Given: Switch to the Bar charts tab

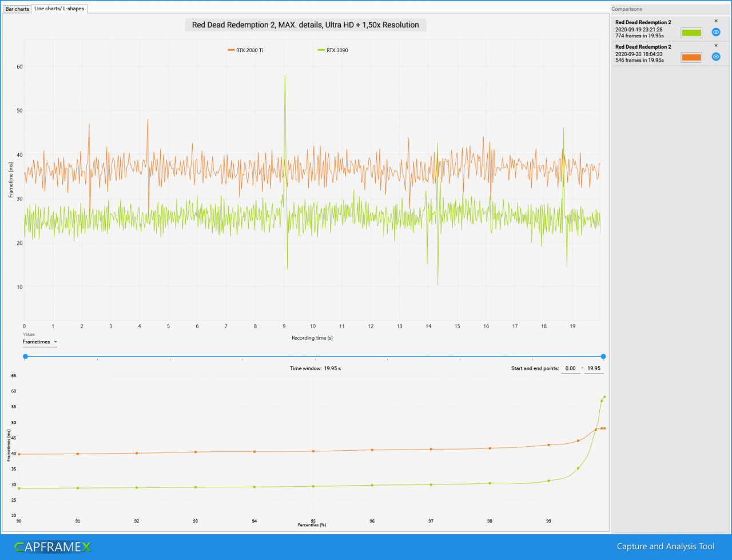Looking at the screenshot, I should pos(17,9).
